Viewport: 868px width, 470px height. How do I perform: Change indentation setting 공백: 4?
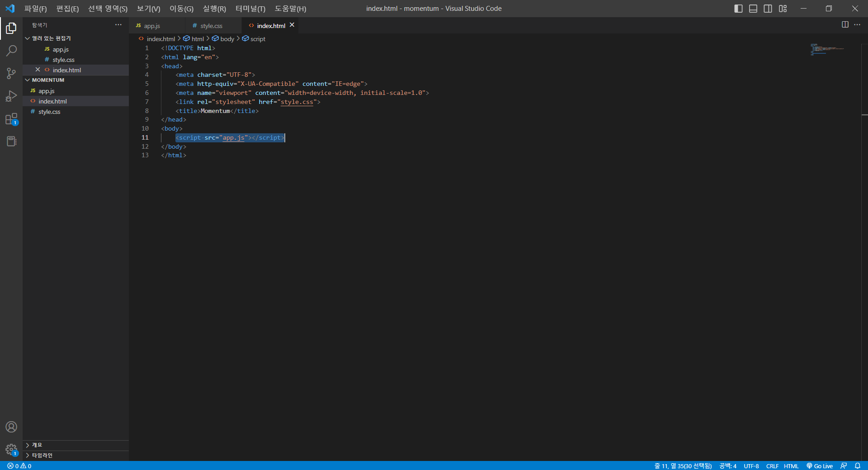728,466
